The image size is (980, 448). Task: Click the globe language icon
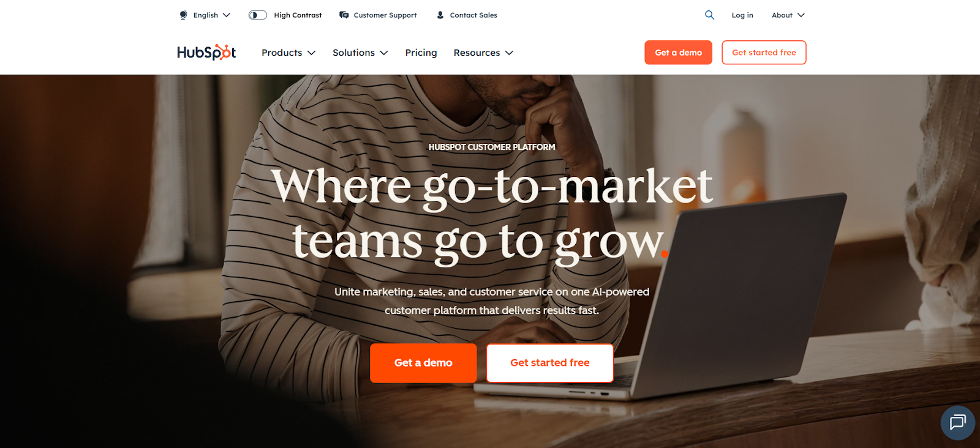pyautogui.click(x=183, y=15)
